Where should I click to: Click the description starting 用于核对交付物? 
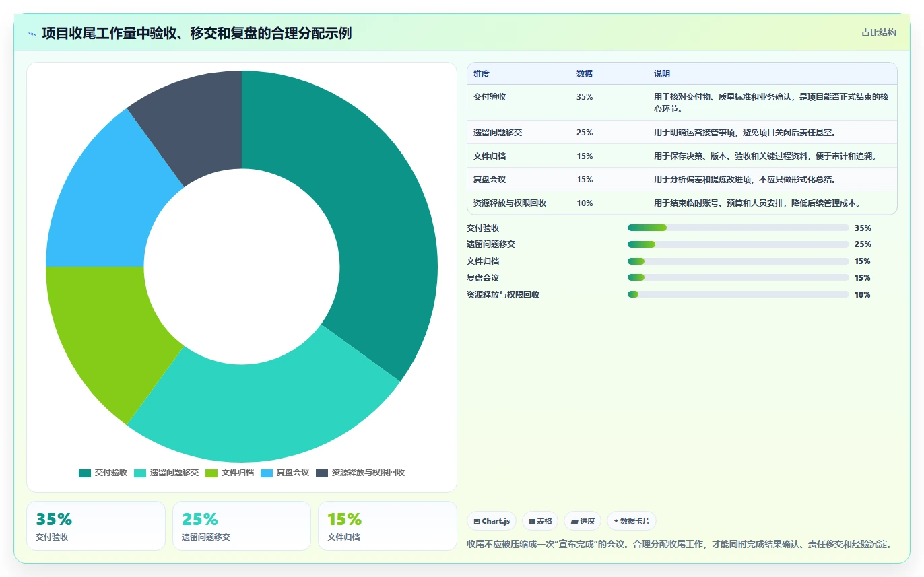(x=771, y=102)
